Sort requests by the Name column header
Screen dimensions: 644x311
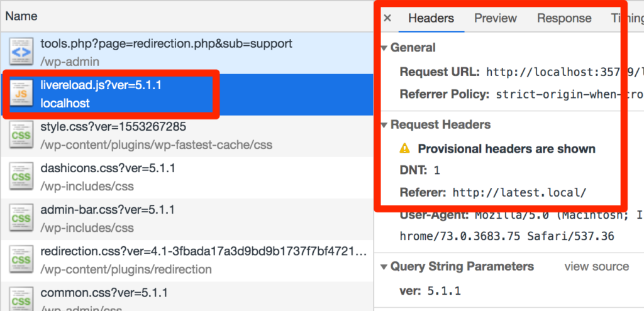[x=21, y=16]
